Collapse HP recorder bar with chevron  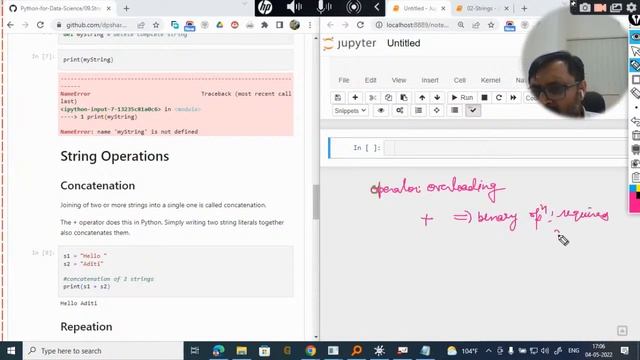376,7
